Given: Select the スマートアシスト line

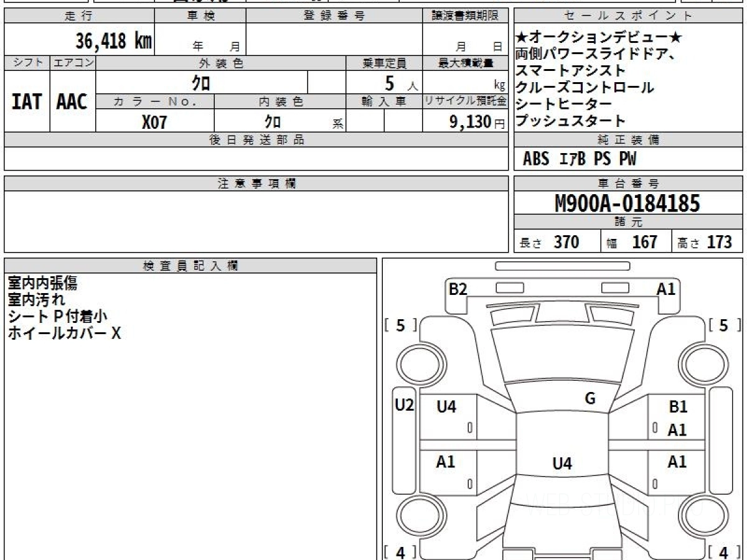Looking at the screenshot, I should pos(570,71).
